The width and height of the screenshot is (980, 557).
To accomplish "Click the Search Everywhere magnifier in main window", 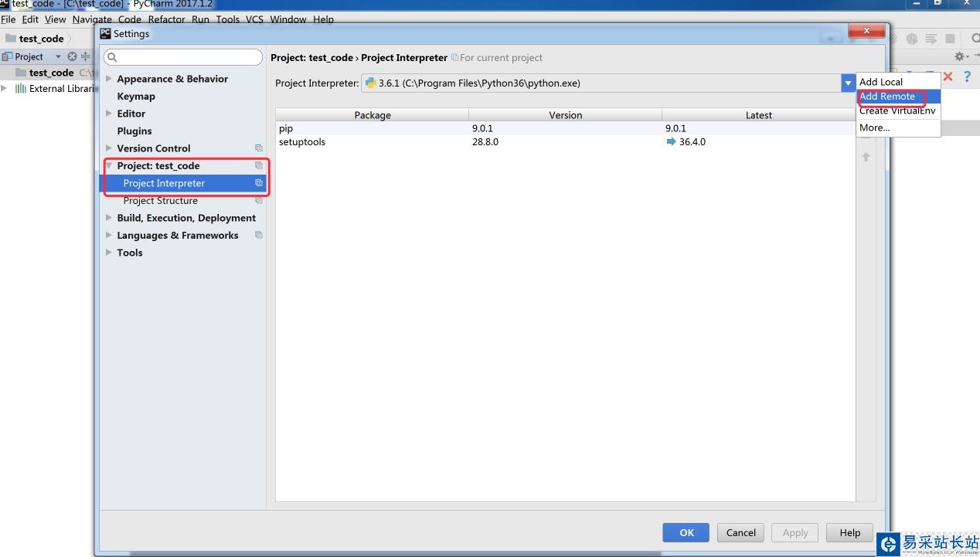I will pos(975,38).
